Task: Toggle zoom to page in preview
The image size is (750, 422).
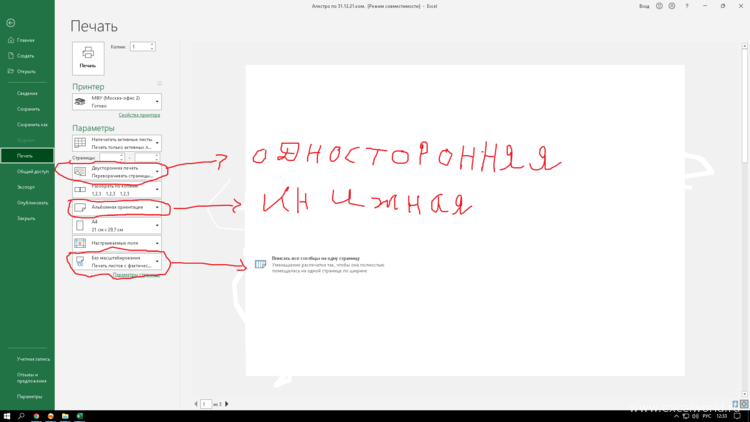Action: [x=744, y=404]
